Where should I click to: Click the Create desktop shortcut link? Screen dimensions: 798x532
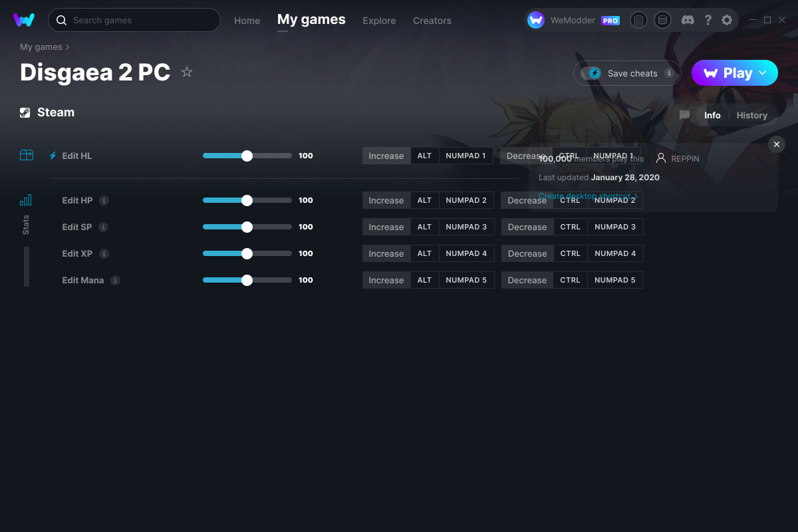click(588, 196)
